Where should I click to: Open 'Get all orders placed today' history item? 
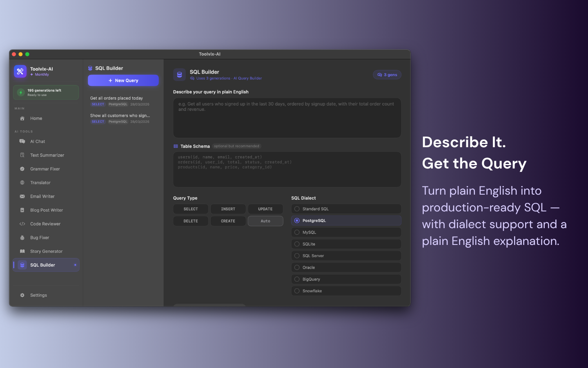point(123,101)
